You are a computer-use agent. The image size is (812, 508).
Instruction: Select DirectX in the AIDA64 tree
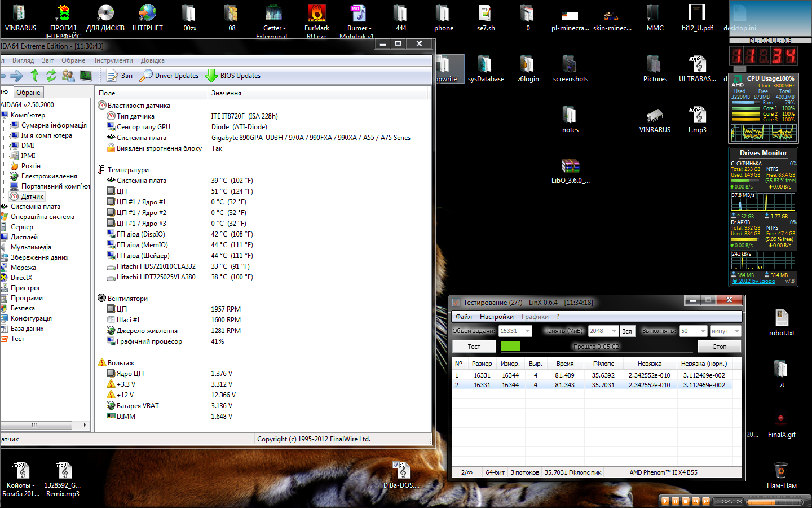21,278
